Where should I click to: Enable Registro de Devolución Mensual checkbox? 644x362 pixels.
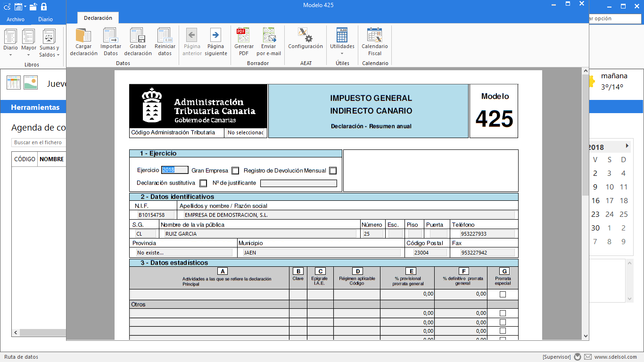click(x=333, y=171)
